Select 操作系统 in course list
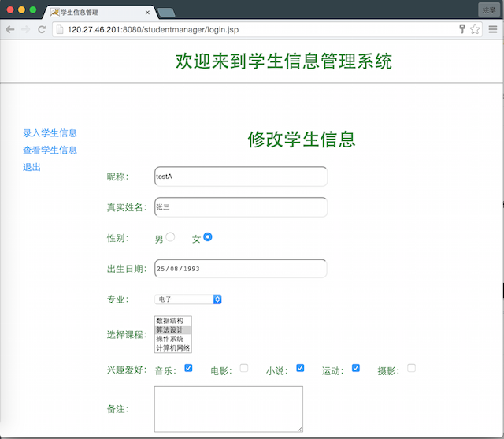Image resolution: width=504 pixels, height=439 pixels. [x=173, y=339]
